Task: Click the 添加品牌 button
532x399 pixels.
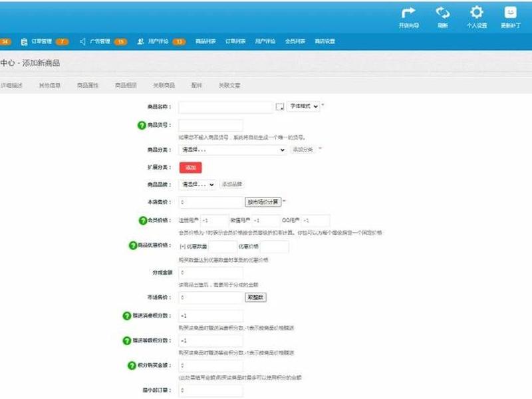Action: pos(231,184)
